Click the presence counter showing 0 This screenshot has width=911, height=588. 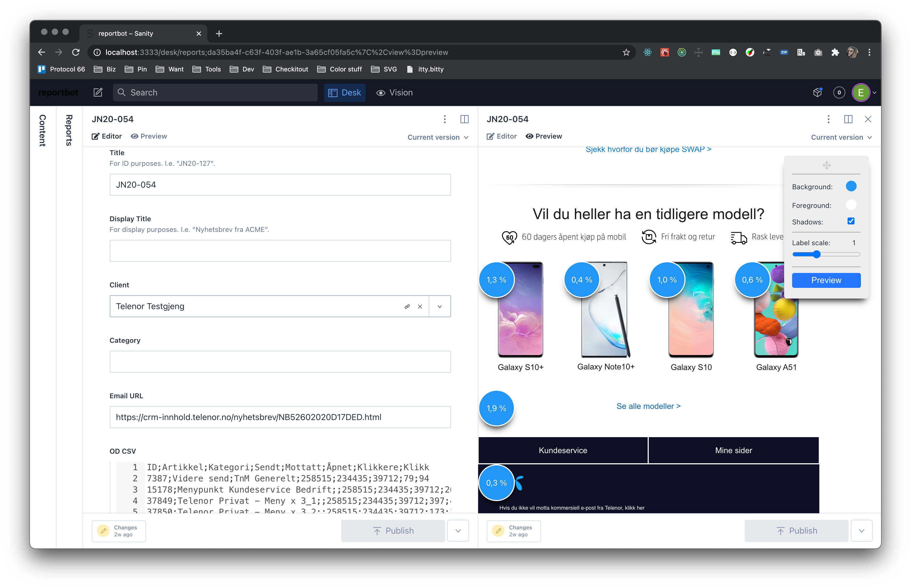(x=839, y=92)
